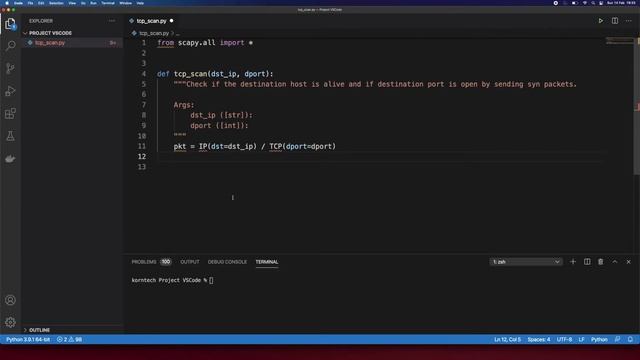Screen dimensions: 640x360
Task: Open the Go menu
Action: point(83,3)
